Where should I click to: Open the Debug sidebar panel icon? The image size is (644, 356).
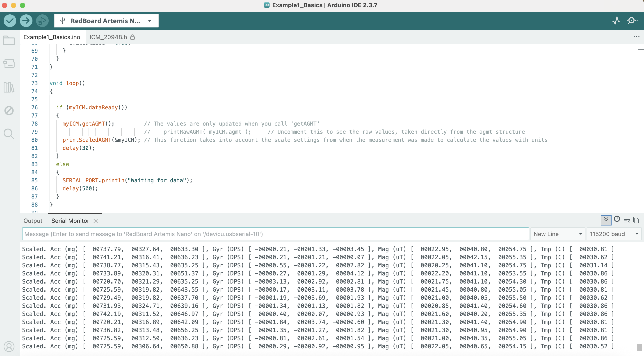click(x=9, y=110)
